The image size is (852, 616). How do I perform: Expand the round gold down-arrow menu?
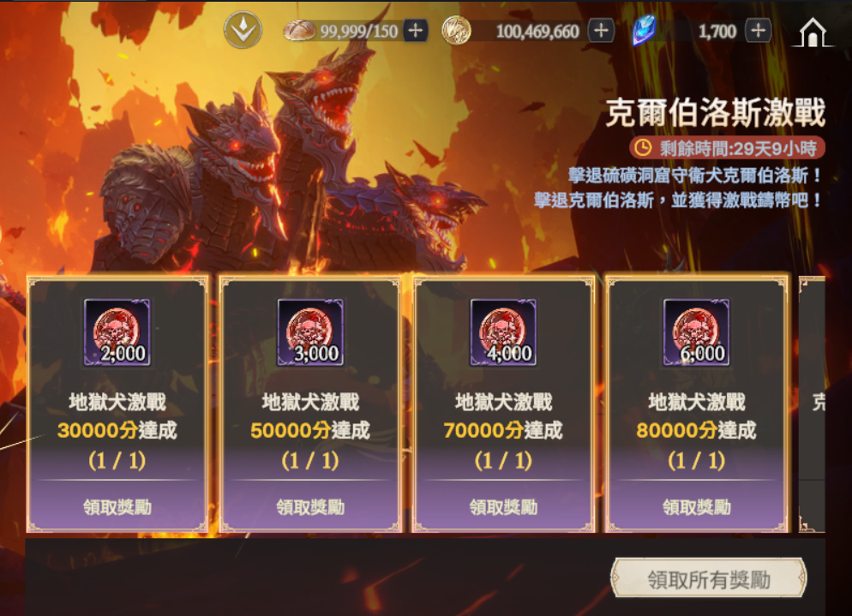[x=243, y=30]
